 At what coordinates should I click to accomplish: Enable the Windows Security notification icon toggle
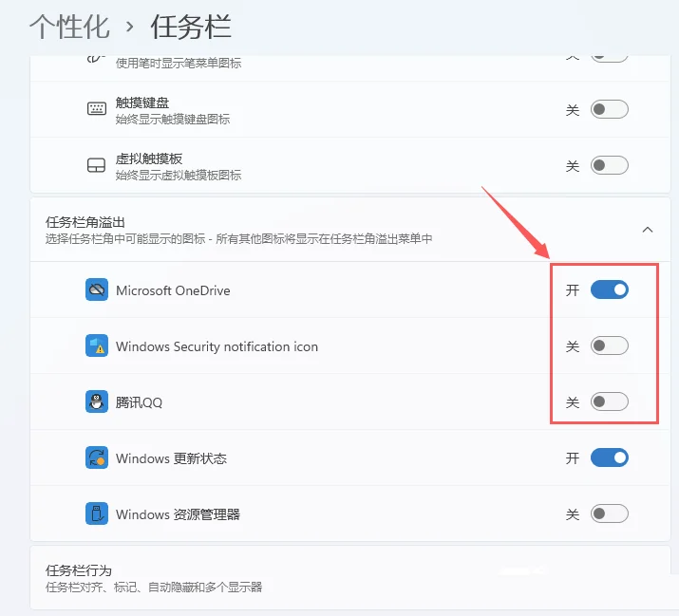point(609,346)
